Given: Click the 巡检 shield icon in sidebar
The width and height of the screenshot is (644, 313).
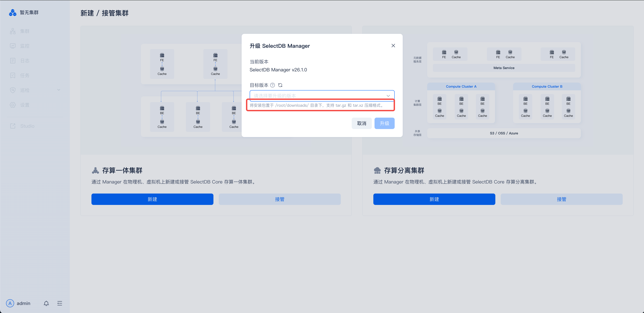Looking at the screenshot, I should coord(13,90).
